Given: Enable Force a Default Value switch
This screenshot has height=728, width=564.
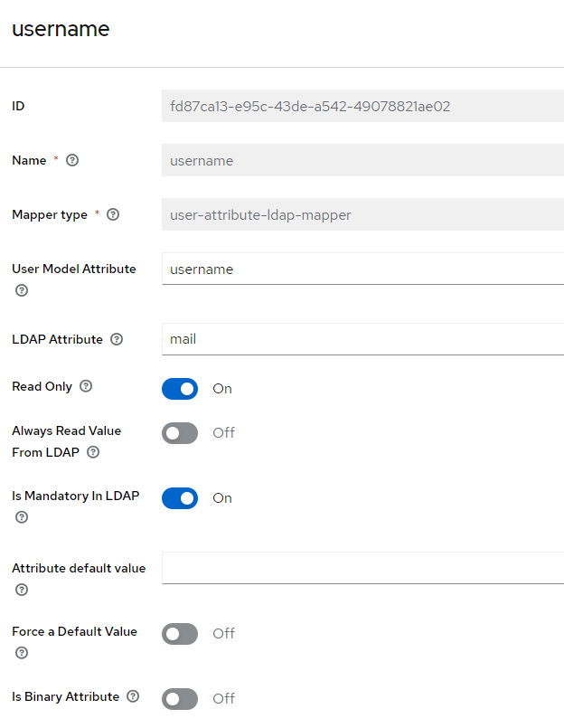Looking at the screenshot, I should pos(180,634).
